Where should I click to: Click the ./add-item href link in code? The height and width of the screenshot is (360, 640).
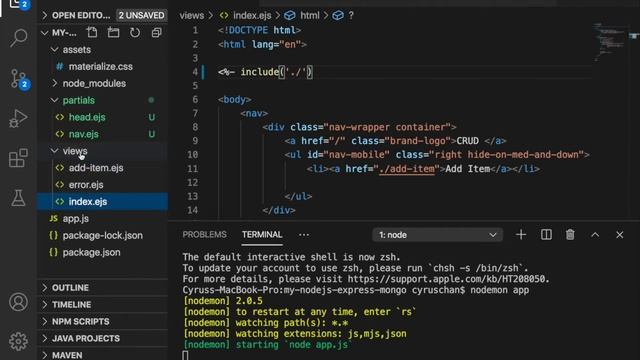pyautogui.click(x=407, y=169)
